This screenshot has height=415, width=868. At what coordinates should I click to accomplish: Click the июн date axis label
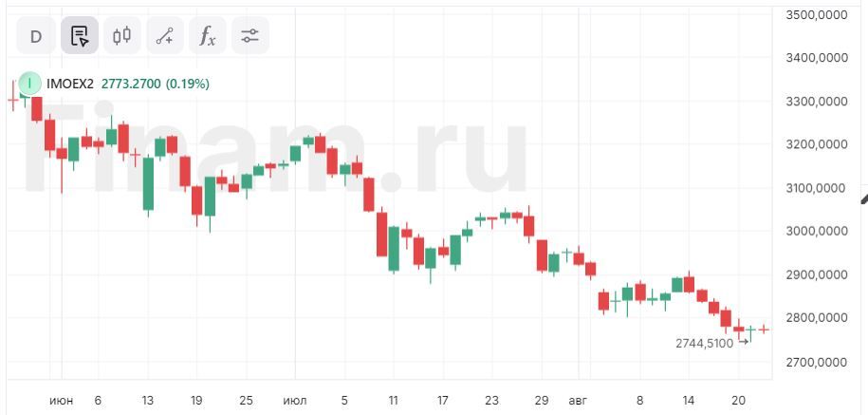61,401
